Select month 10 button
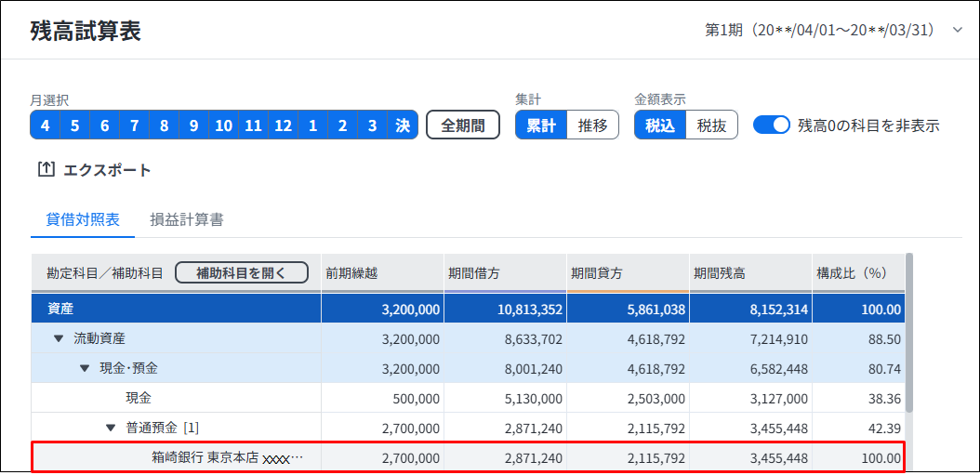This screenshot has width=980, height=475. click(223, 125)
